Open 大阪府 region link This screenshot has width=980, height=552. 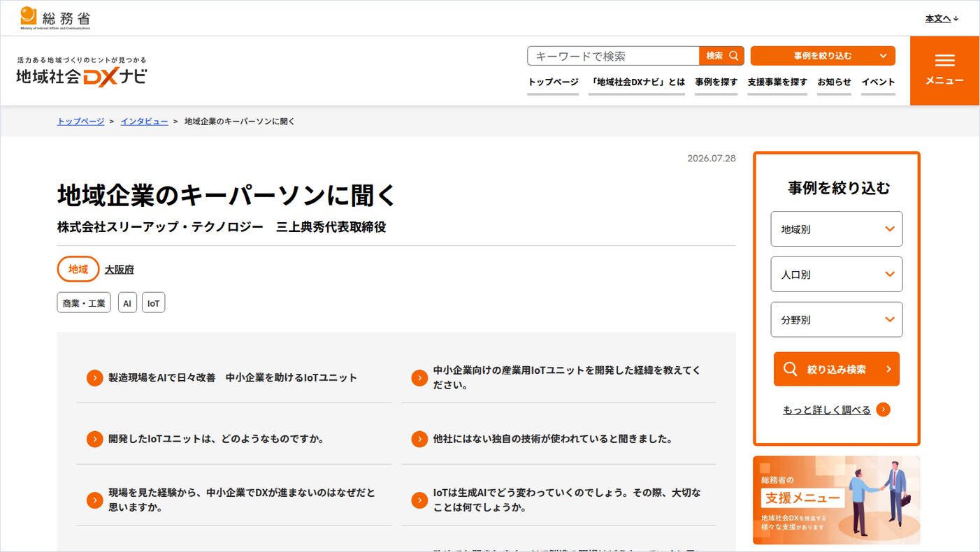pos(120,269)
